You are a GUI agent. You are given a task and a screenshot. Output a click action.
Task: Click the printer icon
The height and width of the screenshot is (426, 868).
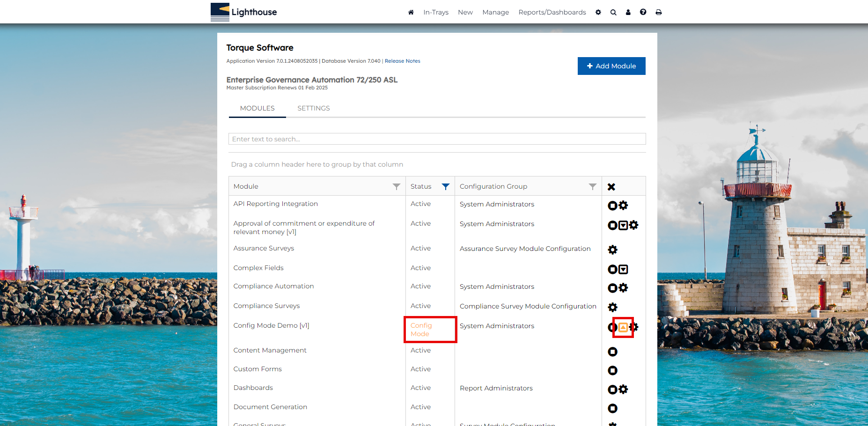click(x=659, y=12)
